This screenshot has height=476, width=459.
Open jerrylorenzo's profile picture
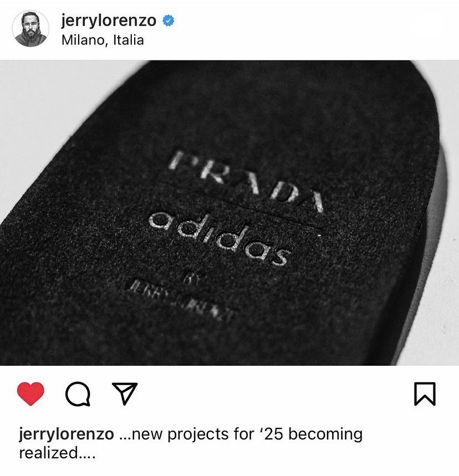coord(30,28)
